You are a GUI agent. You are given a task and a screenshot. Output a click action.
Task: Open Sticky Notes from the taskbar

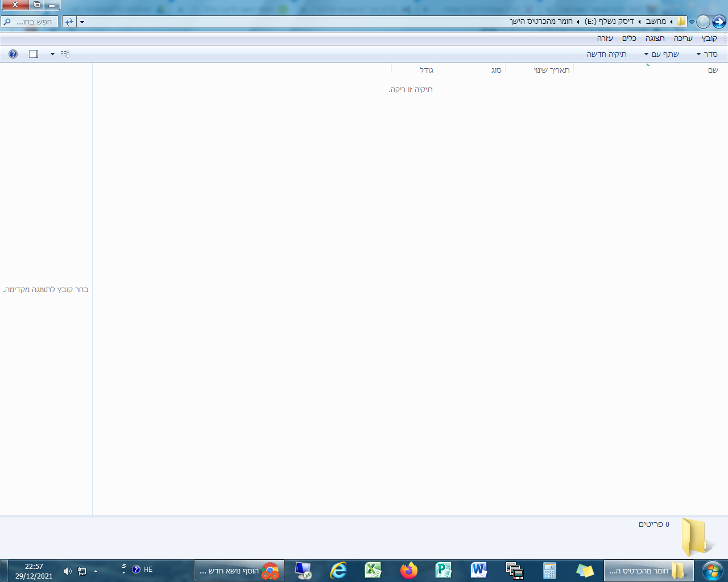(585, 571)
